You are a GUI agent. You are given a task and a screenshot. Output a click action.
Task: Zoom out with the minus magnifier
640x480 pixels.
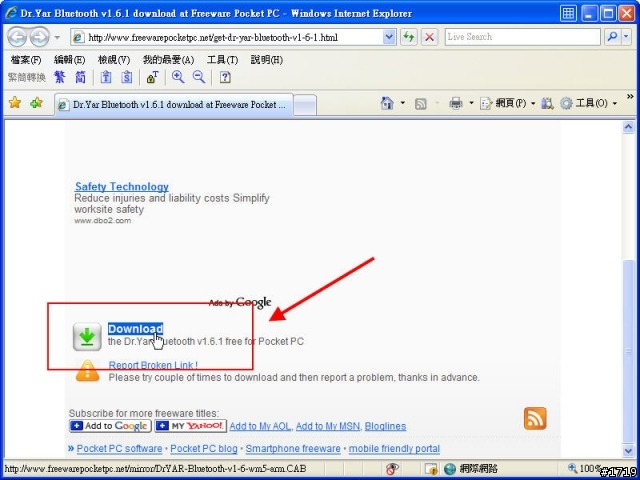(199, 77)
